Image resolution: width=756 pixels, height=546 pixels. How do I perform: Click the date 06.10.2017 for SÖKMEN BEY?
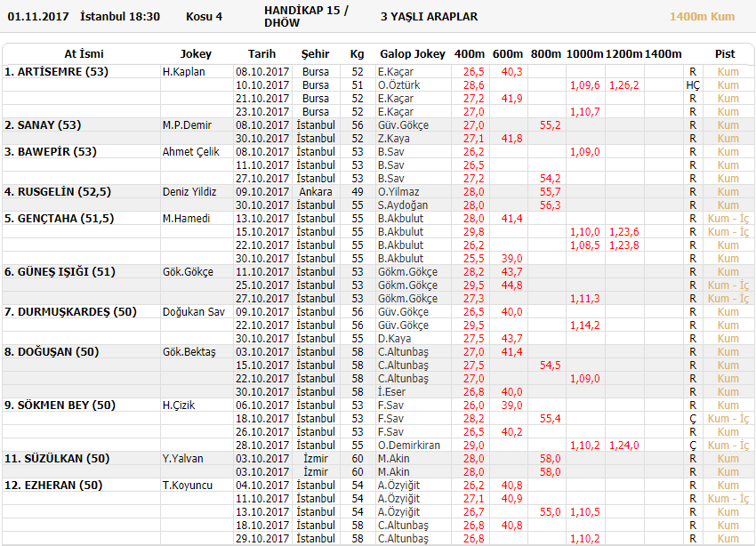pyautogui.click(x=262, y=405)
